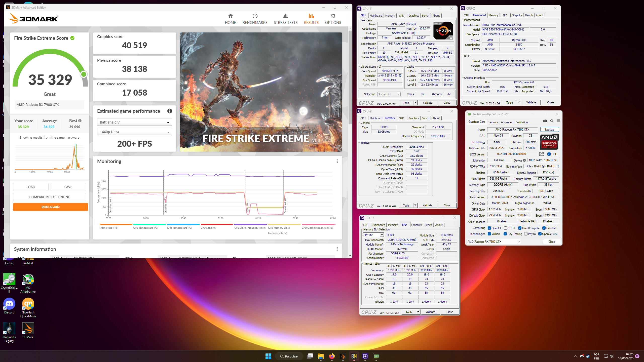Image resolution: width=644 pixels, height=362 pixels.
Task: Click the Fire Strike Extreme thumbnail image
Action: (261, 92)
